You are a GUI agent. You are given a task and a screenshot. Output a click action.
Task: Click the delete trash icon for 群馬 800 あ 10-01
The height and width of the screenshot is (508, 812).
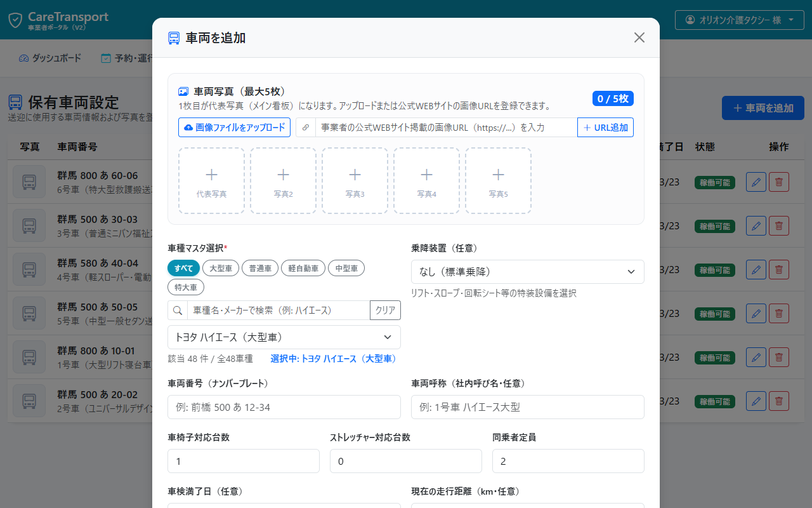[779, 358]
